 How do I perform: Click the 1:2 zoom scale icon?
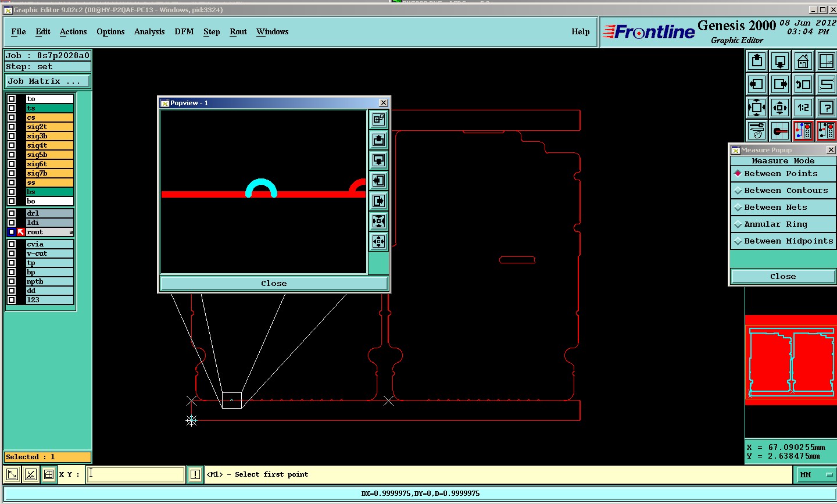(803, 108)
